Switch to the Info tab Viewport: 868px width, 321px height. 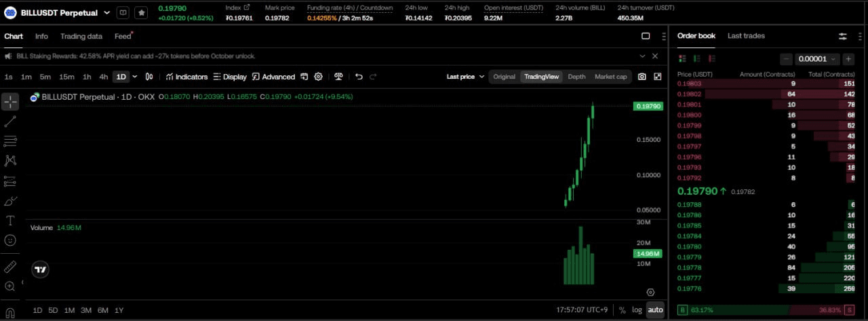(x=41, y=36)
